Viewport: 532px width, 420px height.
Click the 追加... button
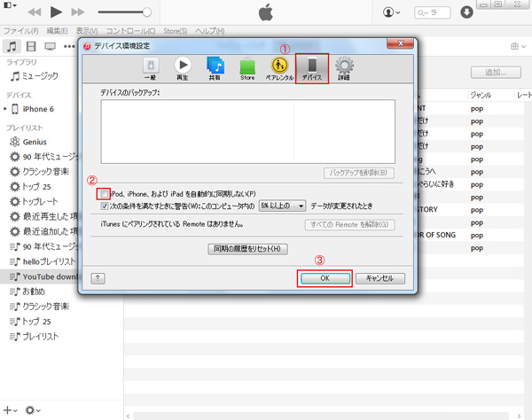coord(496,72)
